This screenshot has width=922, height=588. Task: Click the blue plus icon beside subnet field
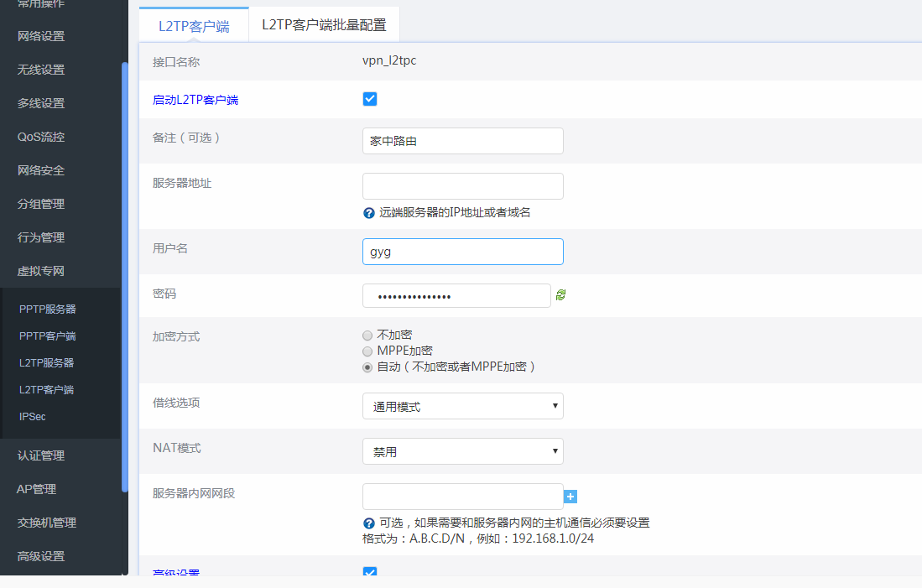click(x=570, y=497)
